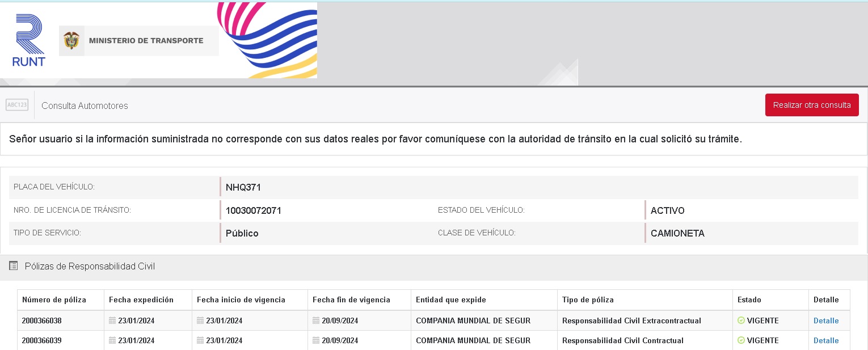The width and height of the screenshot is (868, 350).
Task: Select the plate value NHQ371
Action: pyautogui.click(x=243, y=187)
